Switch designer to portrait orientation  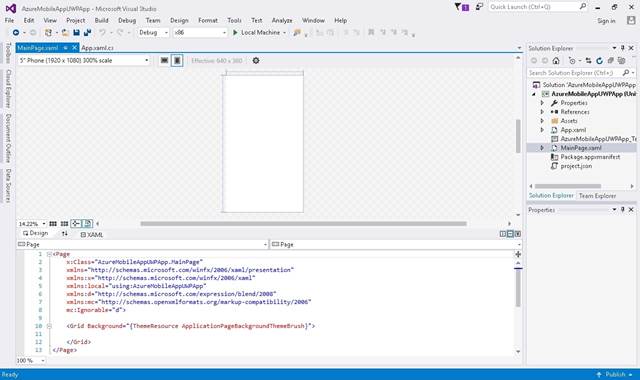tap(177, 60)
